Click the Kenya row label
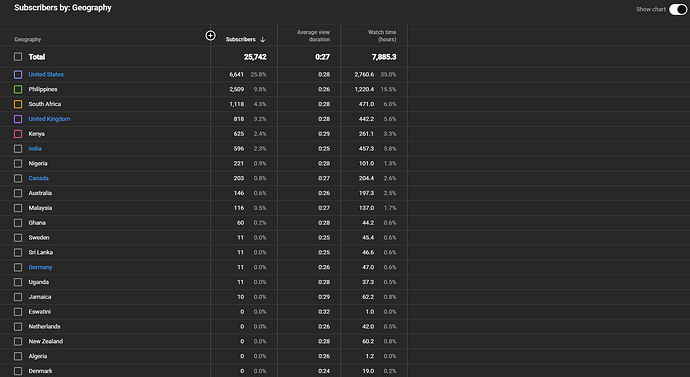The image size is (690, 377). click(x=37, y=134)
